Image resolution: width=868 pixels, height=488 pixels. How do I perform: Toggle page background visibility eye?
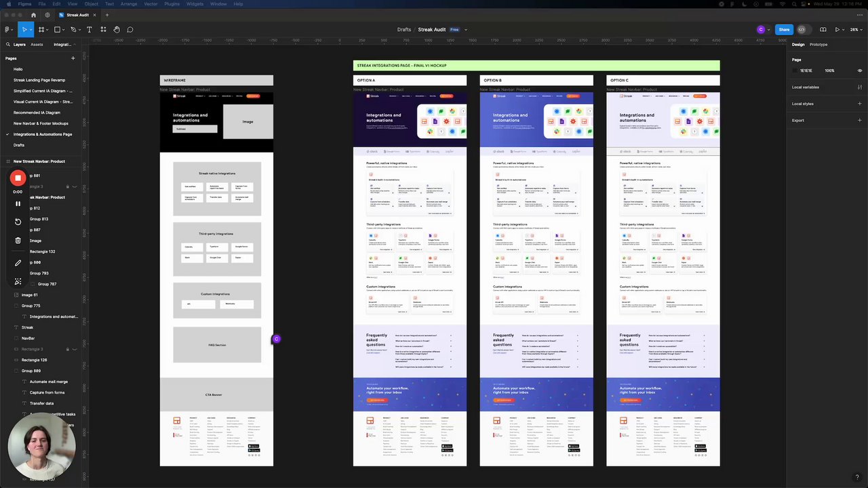pyautogui.click(x=860, y=70)
